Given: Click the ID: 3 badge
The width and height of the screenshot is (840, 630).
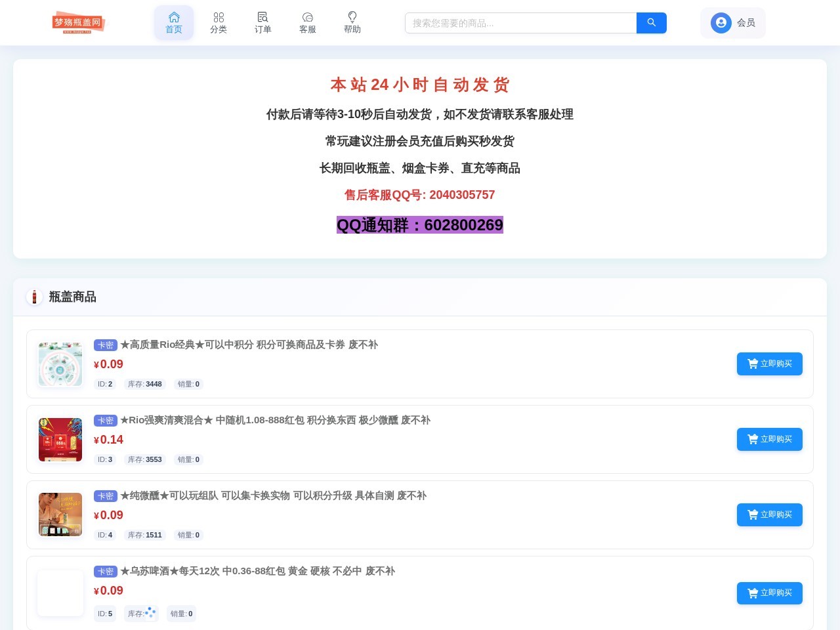Looking at the screenshot, I should point(105,459).
